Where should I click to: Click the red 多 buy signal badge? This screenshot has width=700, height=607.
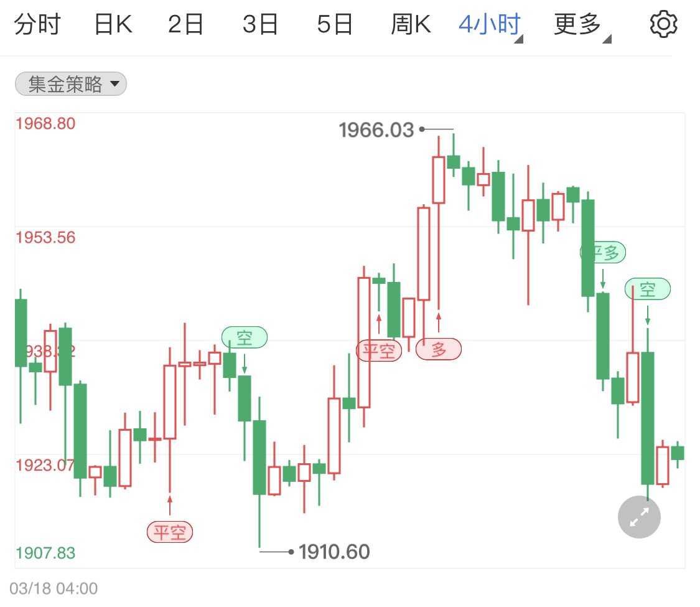point(438,350)
